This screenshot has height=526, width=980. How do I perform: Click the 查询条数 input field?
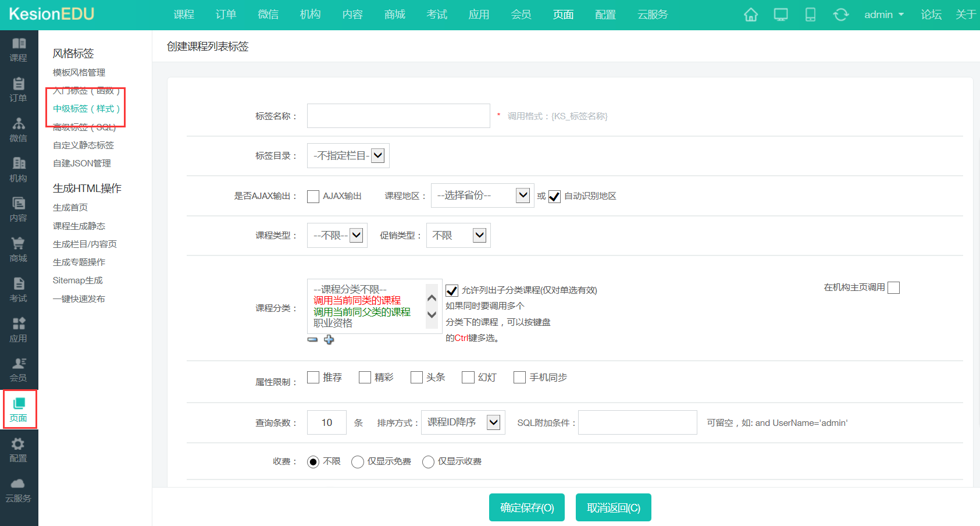point(327,422)
